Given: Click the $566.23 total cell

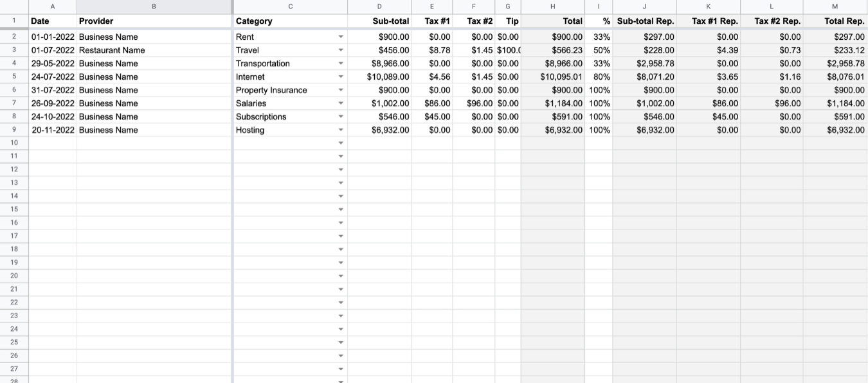Looking at the screenshot, I should tap(566, 50).
